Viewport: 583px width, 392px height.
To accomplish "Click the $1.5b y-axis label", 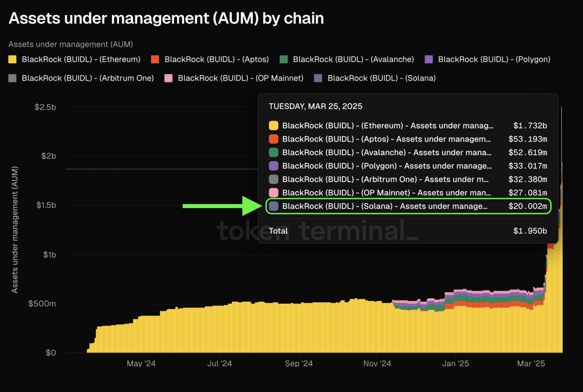I will click(x=46, y=205).
